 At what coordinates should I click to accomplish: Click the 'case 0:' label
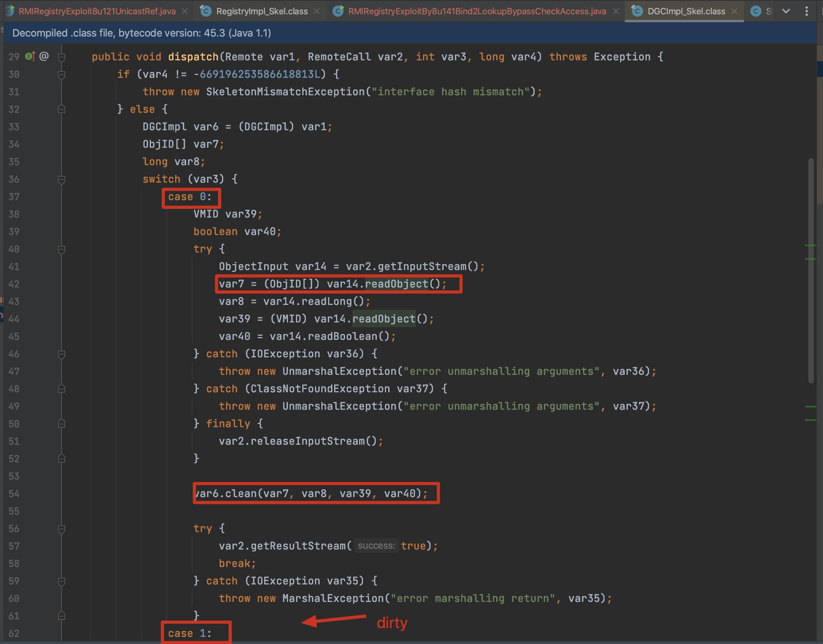click(190, 197)
